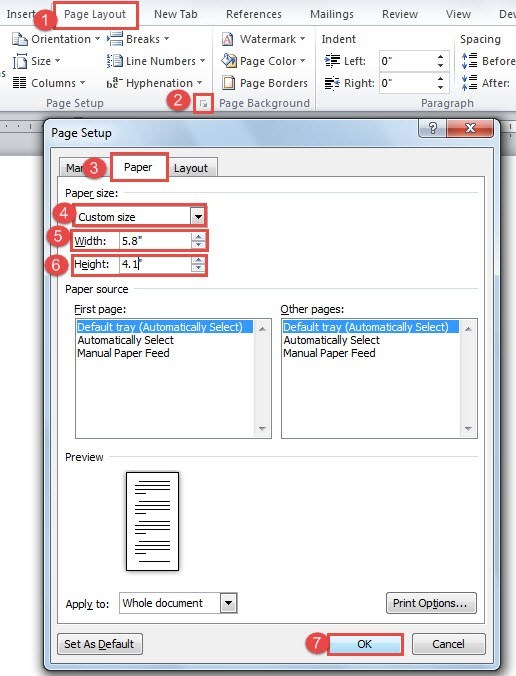This screenshot has height=676, width=516.
Task: Expand the Page Color dropdown arrow
Action: pyautogui.click(x=302, y=61)
